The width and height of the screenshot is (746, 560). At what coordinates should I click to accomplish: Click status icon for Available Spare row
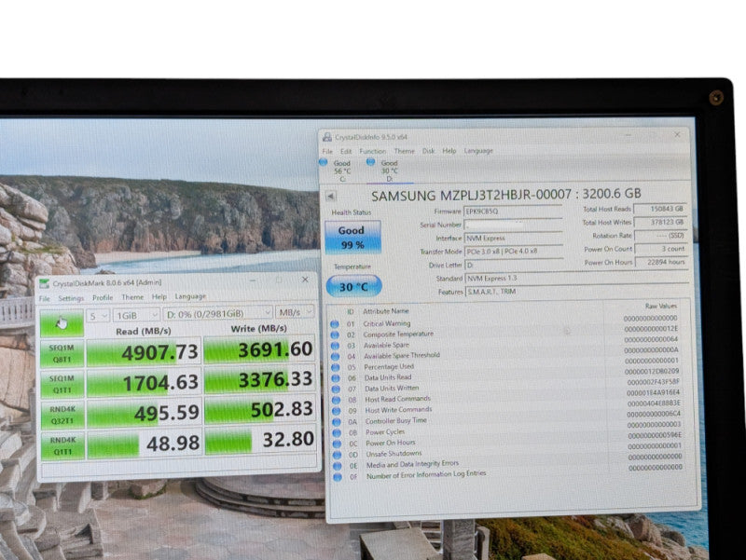(x=336, y=346)
